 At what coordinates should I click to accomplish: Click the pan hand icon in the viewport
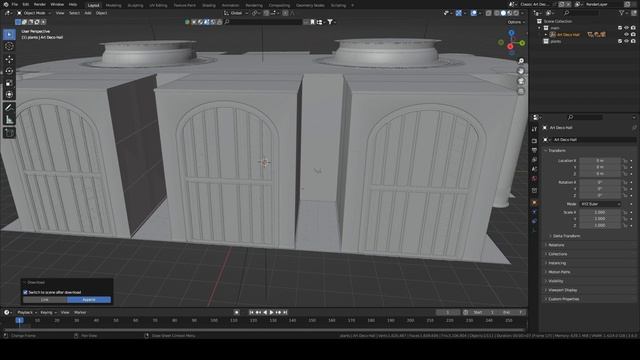(521, 71)
